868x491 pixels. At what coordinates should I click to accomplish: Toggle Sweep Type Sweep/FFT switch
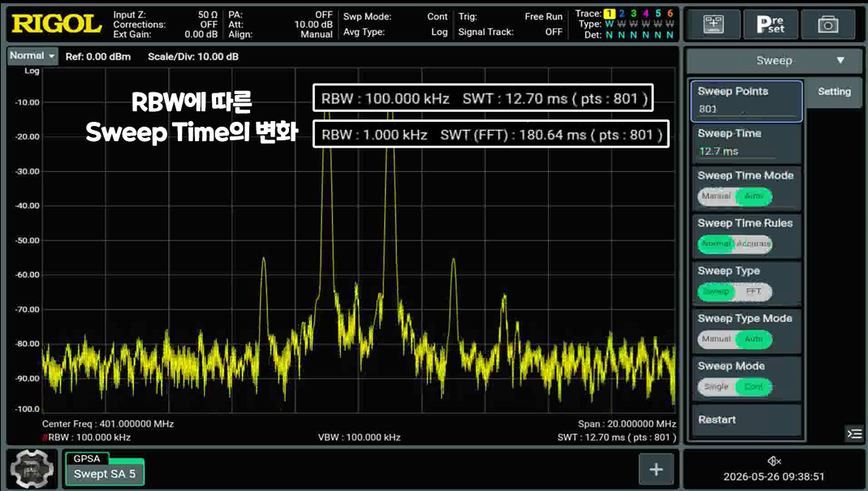tap(735, 291)
